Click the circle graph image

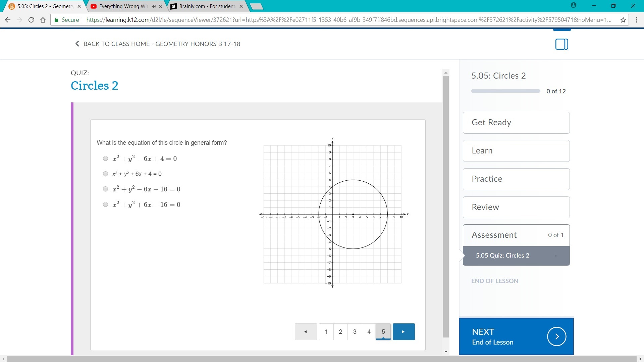(x=334, y=213)
